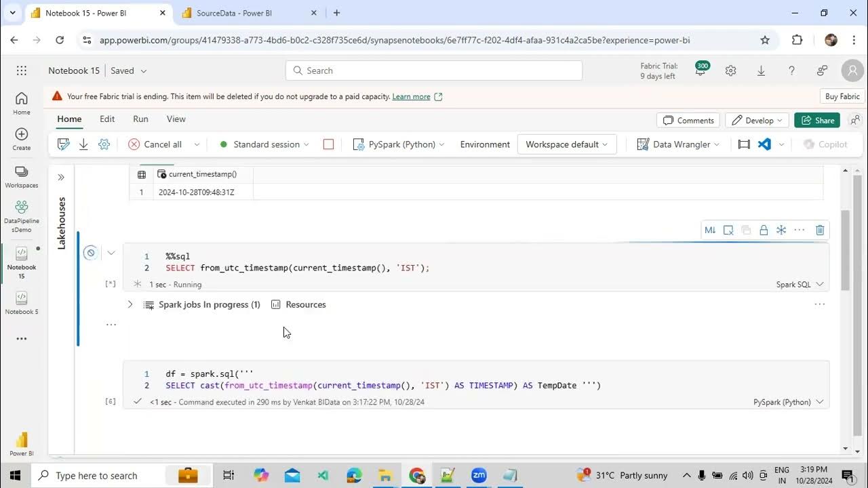Open in VS Code icon
The image size is (868, 488).
point(764,144)
